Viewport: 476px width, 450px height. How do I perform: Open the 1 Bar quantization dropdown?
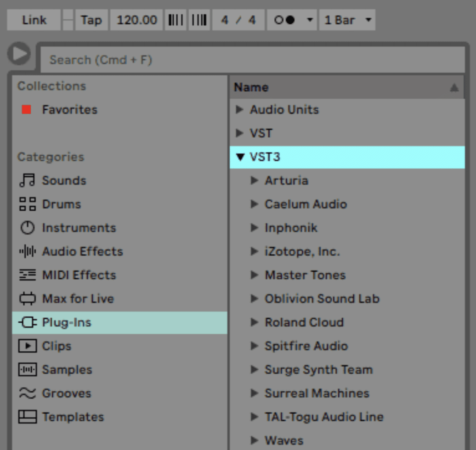click(x=347, y=20)
